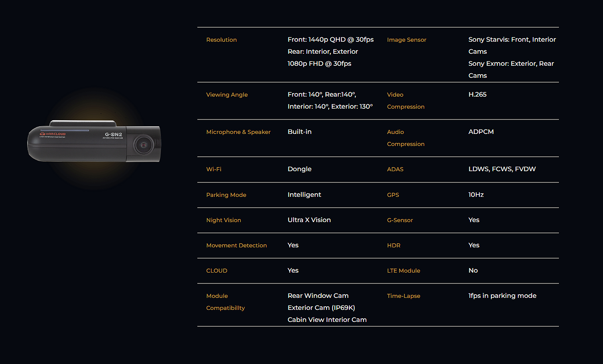Click the Exterior Cam (IP69K) text

(321, 308)
